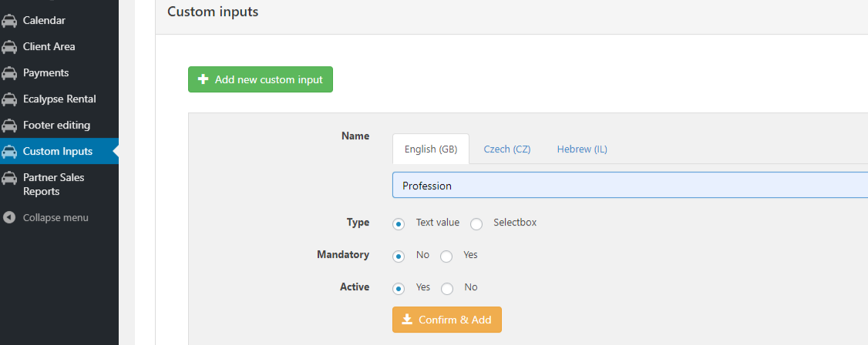Click the car icon beside Partner Sales Reports
868x345 pixels.
point(8,178)
